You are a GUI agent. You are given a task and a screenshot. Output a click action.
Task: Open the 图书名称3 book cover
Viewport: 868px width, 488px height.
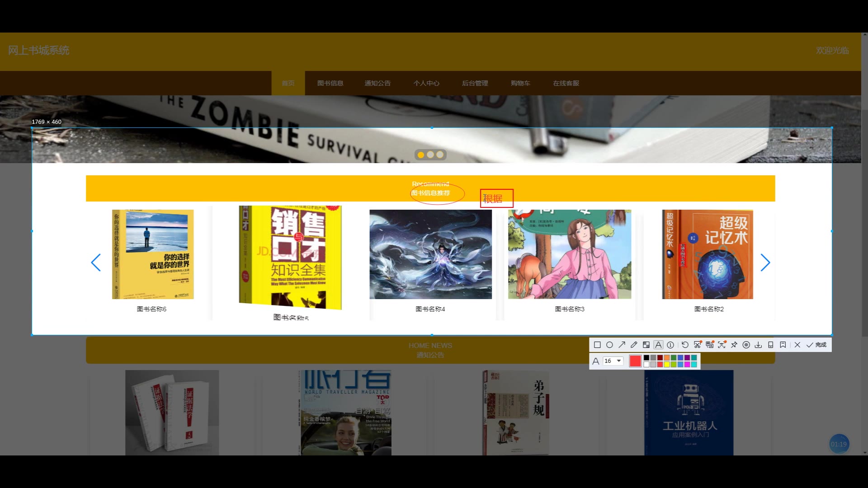(570, 254)
